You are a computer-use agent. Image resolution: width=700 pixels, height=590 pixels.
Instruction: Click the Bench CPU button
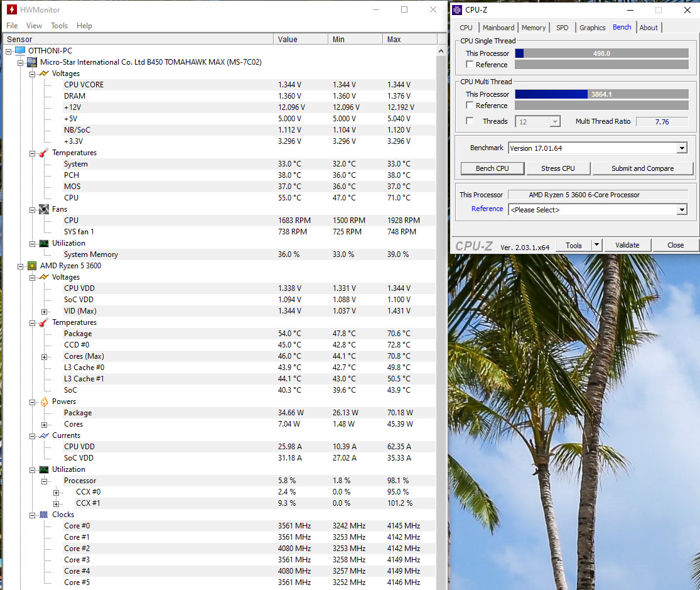[492, 168]
